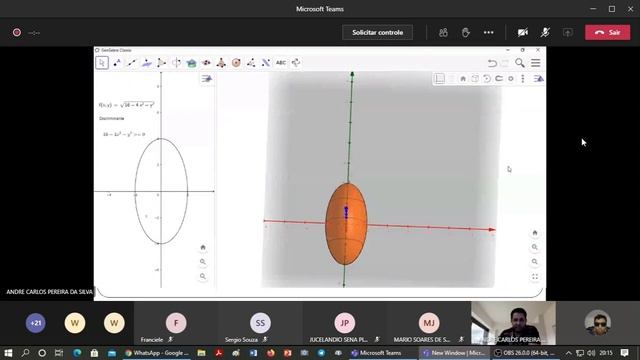Turn on camera in Teams
Viewport: 640px width, 360px height.
click(522, 32)
